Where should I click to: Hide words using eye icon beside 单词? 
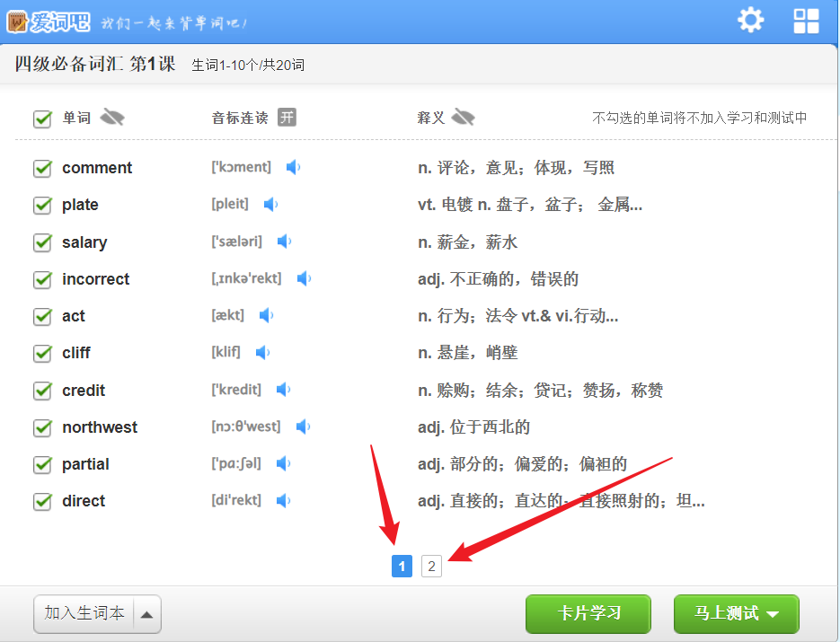111,117
